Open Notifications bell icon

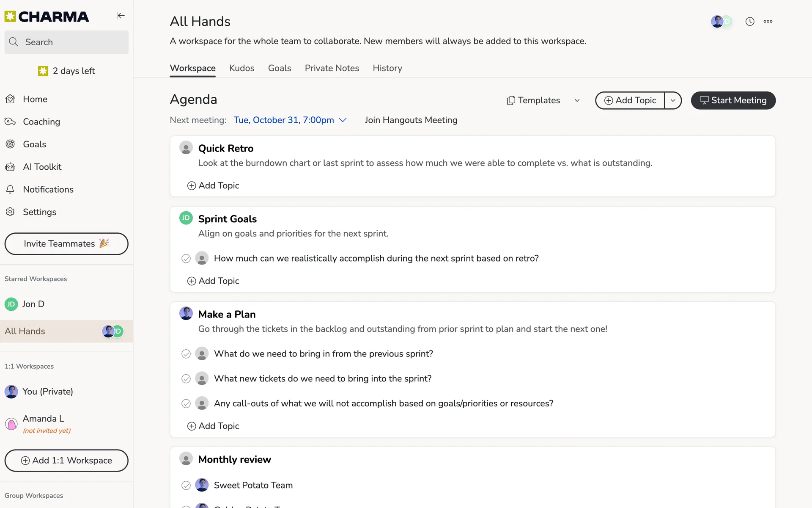coord(10,189)
